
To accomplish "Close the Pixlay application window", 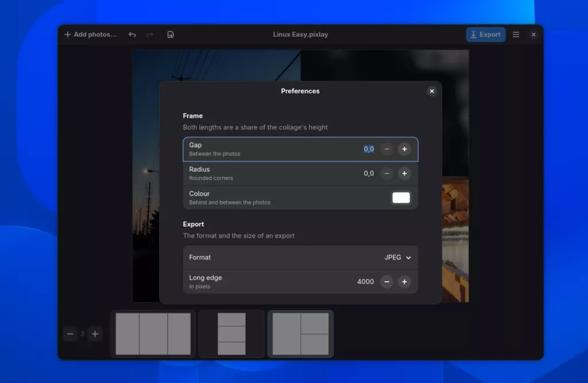I will tap(533, 34).
